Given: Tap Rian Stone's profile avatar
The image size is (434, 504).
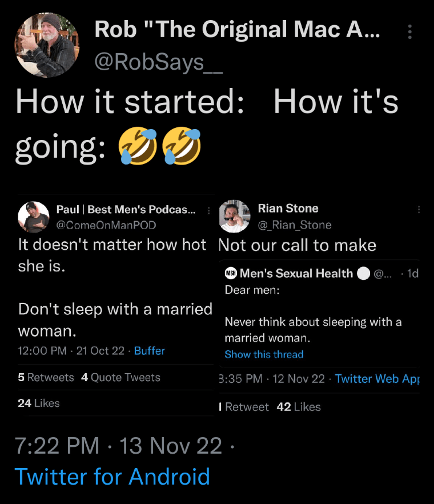Looking at the screenshot, I should [234, 216].
